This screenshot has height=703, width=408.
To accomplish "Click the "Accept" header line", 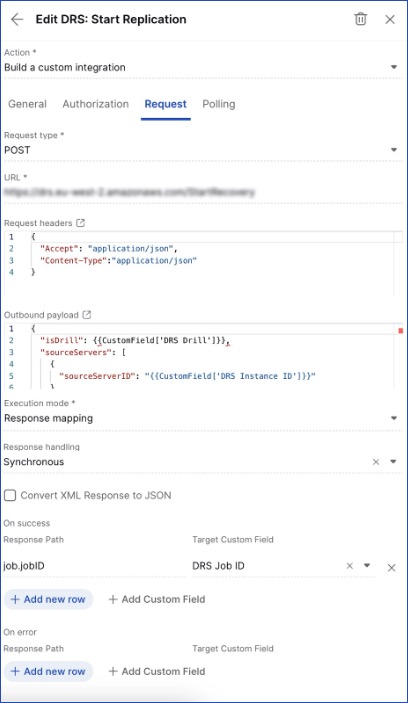I will [x=109, y=248].
